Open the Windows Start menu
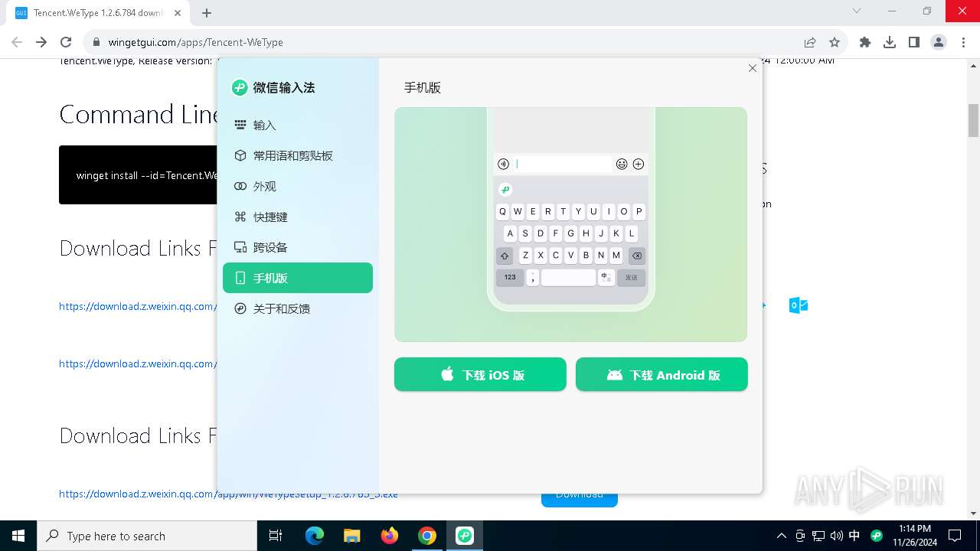 click(18, 536)
